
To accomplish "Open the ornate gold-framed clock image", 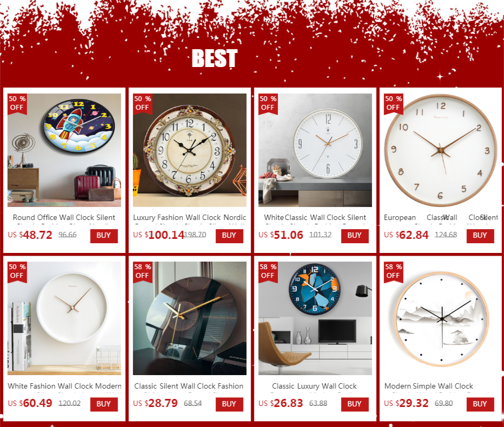I will pos(190,150).
